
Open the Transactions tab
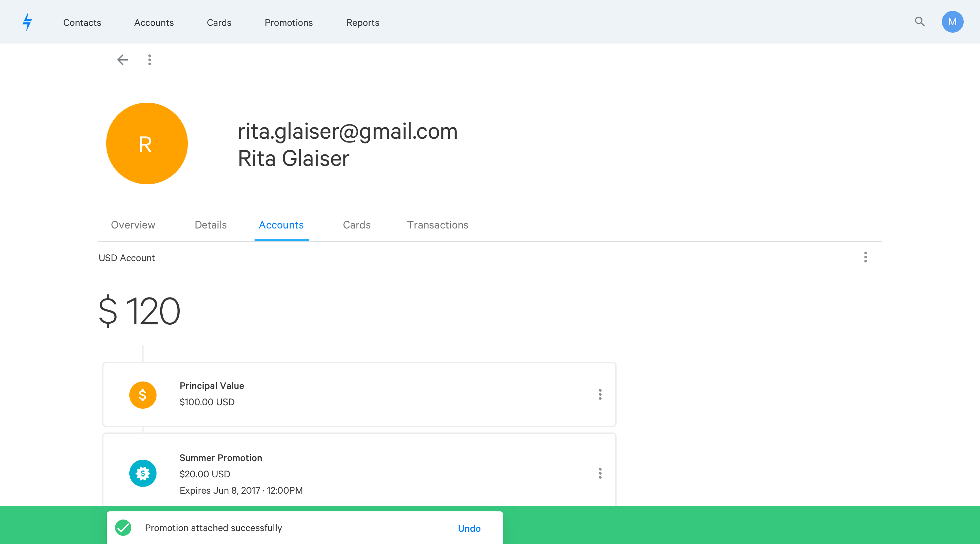tap(438, 225)
